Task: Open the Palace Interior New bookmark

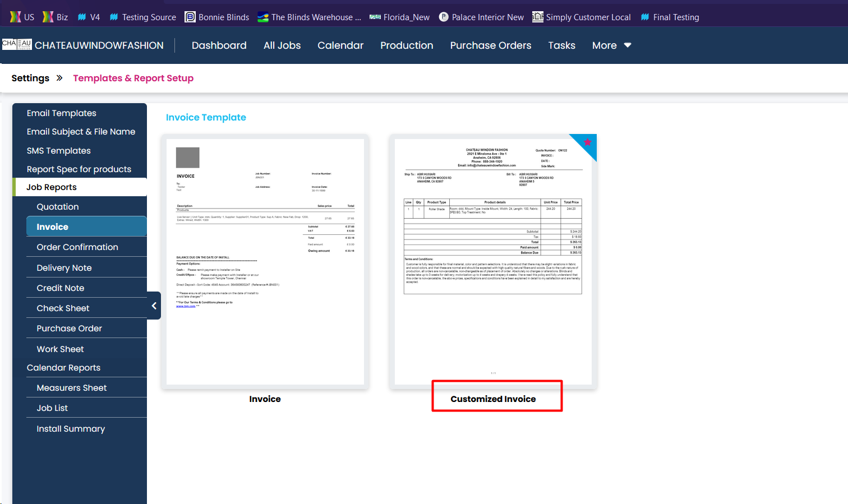Action: [x=481, y=17]
